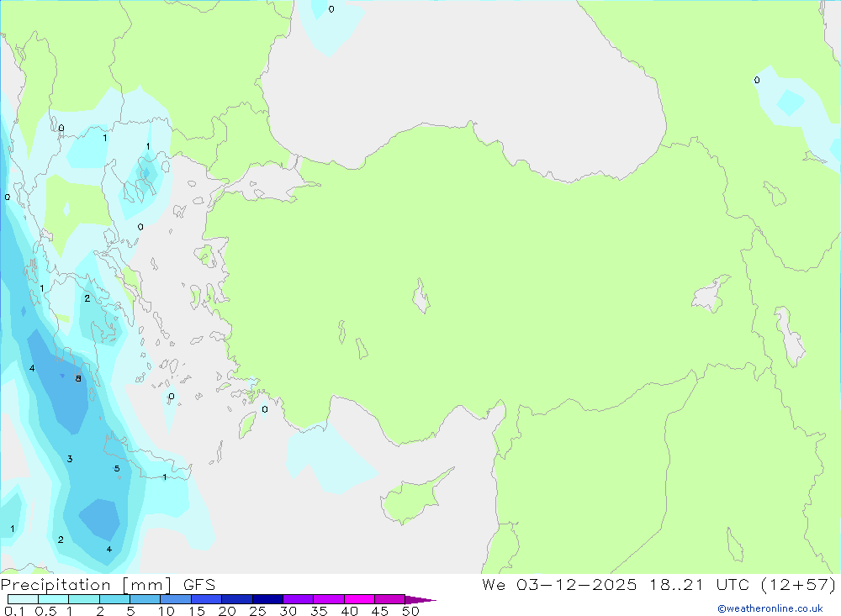This screenshot has width=841, height=616.
Task: Pick the 30–35 mm violet legend swatch
Action: 298,599
